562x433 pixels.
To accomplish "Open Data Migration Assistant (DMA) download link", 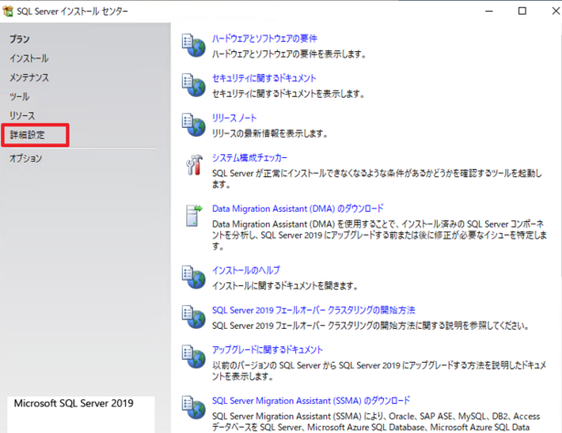I will (298, 209).
